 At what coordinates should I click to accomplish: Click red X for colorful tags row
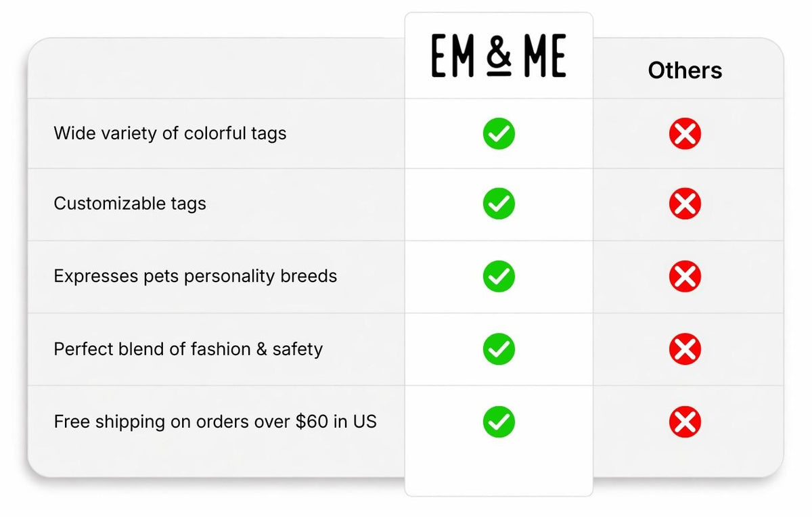pos(685,134)
